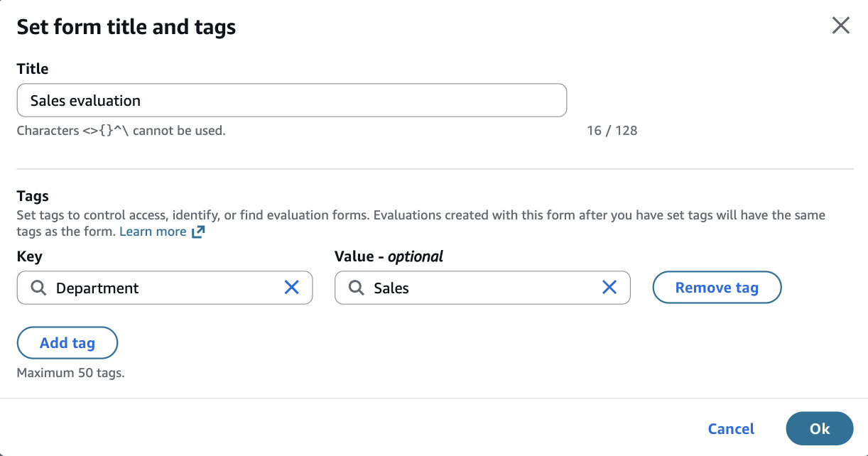The image size is (868, 456).
Task: Click the search icon in Key field
Action: (x=39, y=288)
